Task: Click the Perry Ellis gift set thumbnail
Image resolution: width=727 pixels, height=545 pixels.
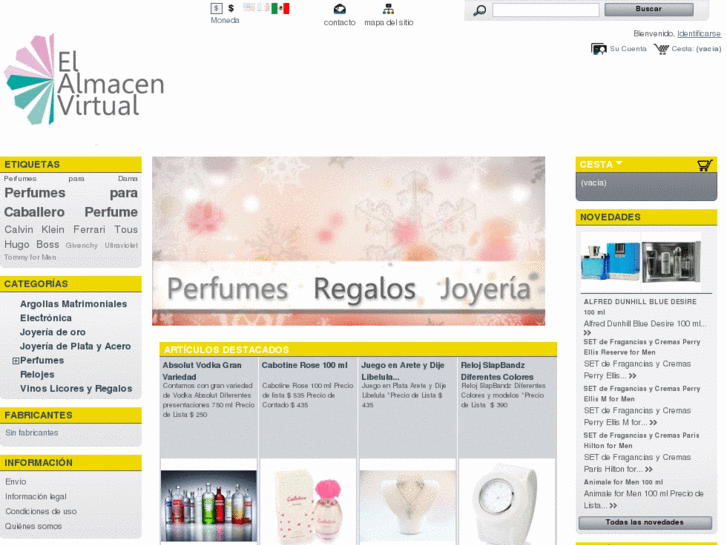Action: (671, 263)
